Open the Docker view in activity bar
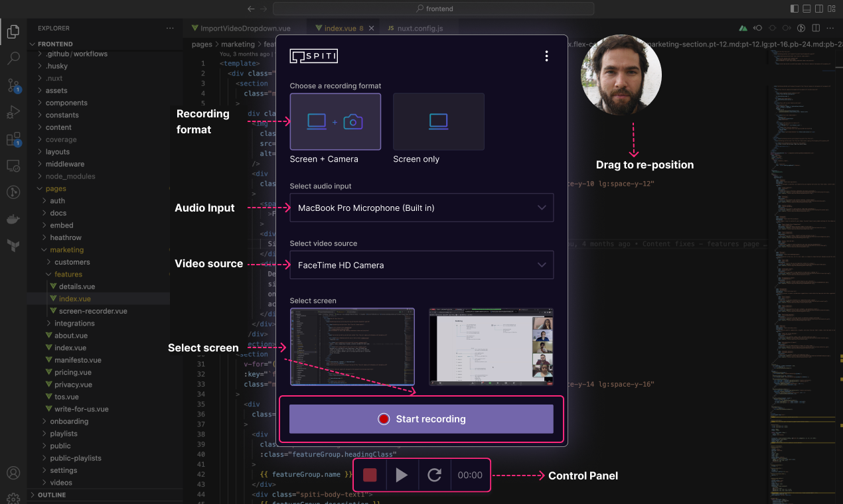The image size is (843, 504). (x=13, y=220)
